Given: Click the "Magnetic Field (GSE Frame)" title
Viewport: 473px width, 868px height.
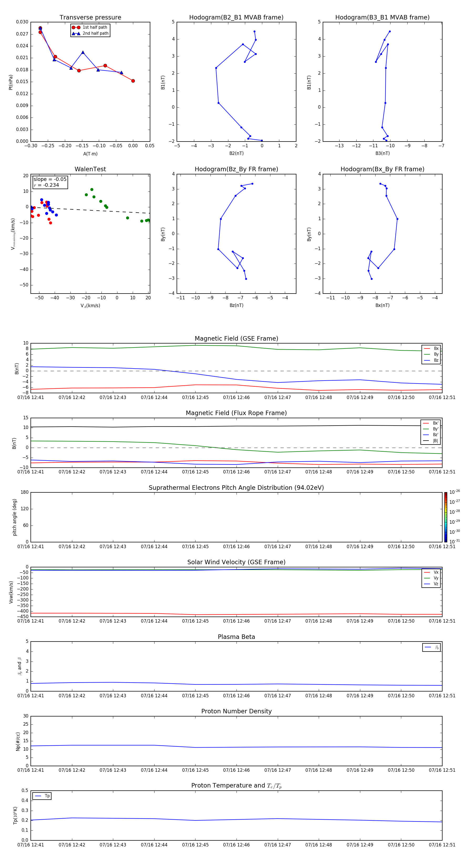Looking at the screenshot, I should [236, 339].
